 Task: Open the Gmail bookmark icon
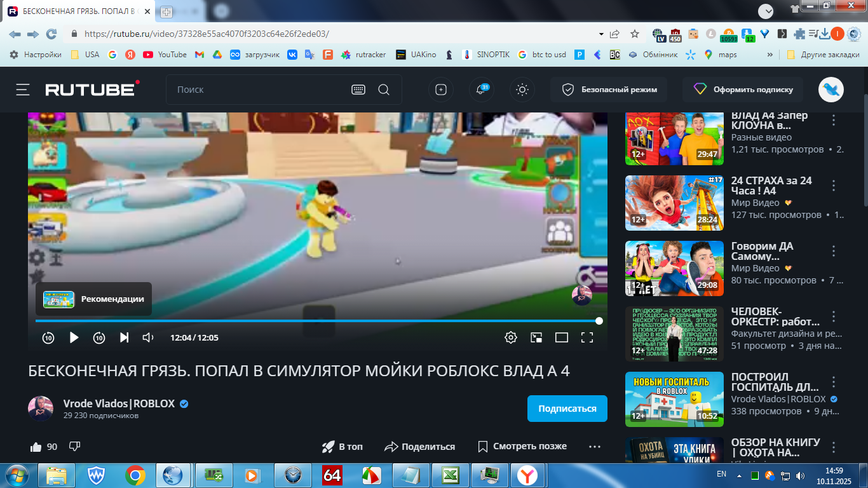(x=200, y=55)
